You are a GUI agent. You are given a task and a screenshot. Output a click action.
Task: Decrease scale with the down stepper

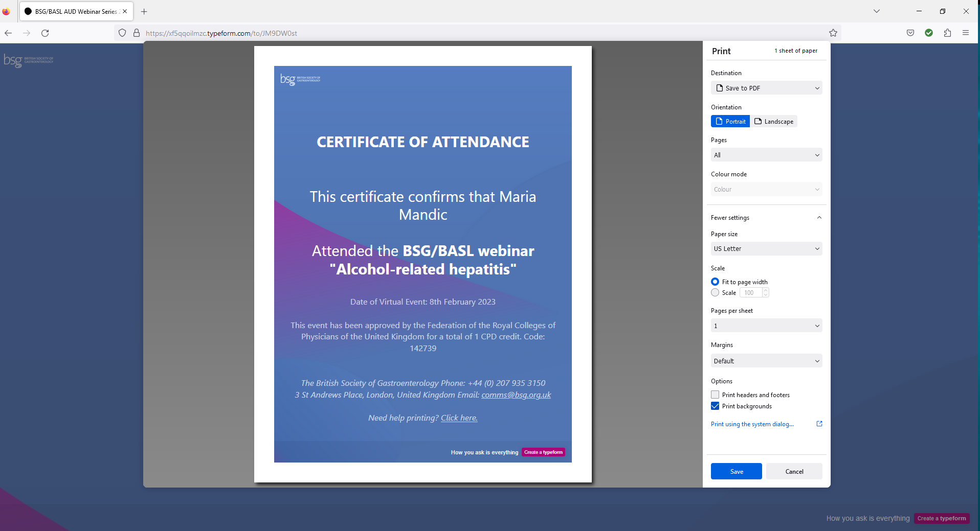click(x=766, y=295)
